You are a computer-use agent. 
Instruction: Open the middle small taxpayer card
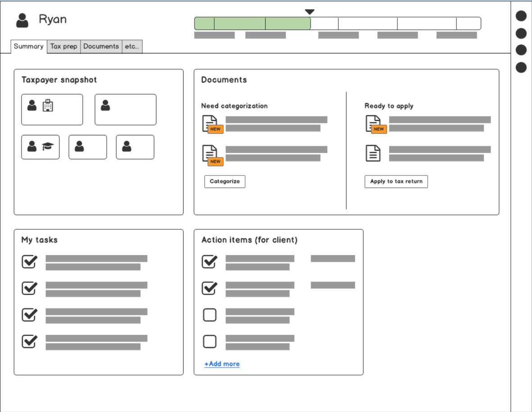click(87, 147)
